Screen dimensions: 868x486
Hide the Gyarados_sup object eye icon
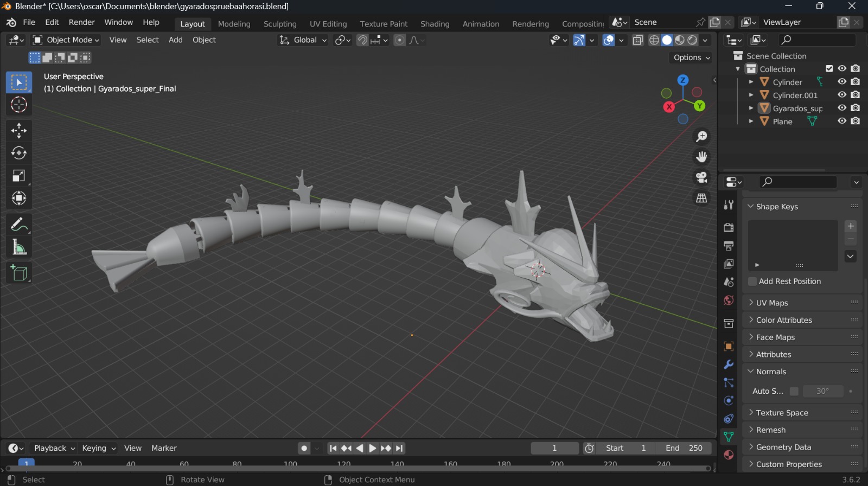click(x=842, y=108)
